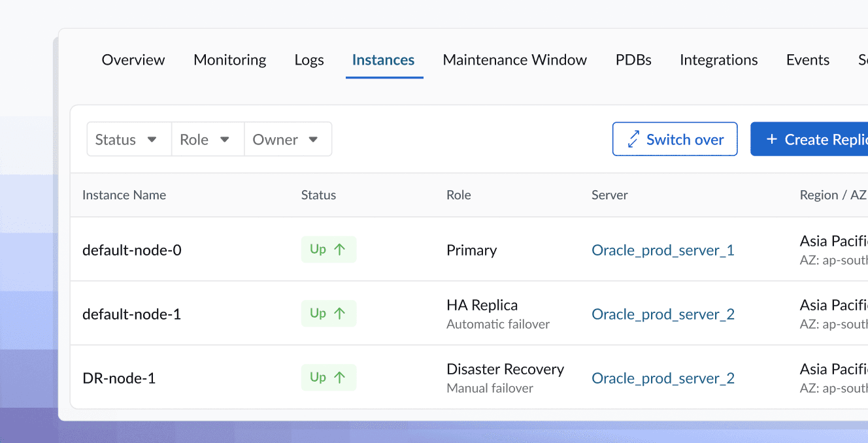868x443 pixels.
Task: Click Asia Pacific region in DR-node-1 row
Action: click(834, 369)
